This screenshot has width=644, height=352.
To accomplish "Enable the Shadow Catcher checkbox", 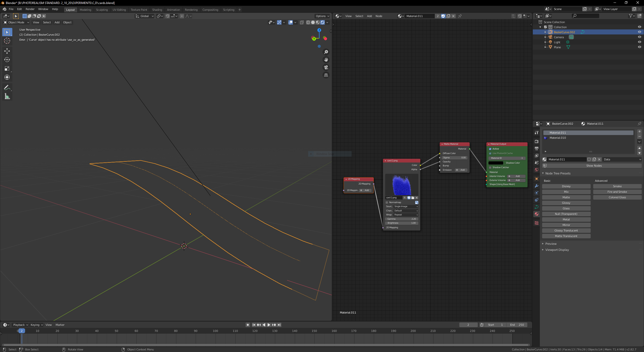I will 490,167.
